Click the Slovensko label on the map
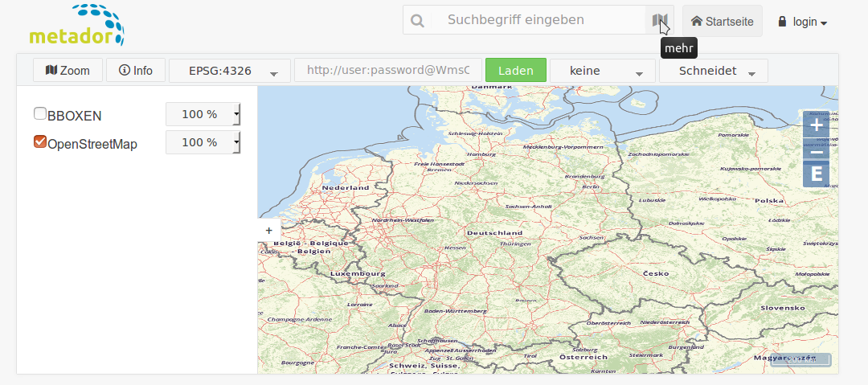Viewport: 868px width, 385px height. (x=782, y=308)
